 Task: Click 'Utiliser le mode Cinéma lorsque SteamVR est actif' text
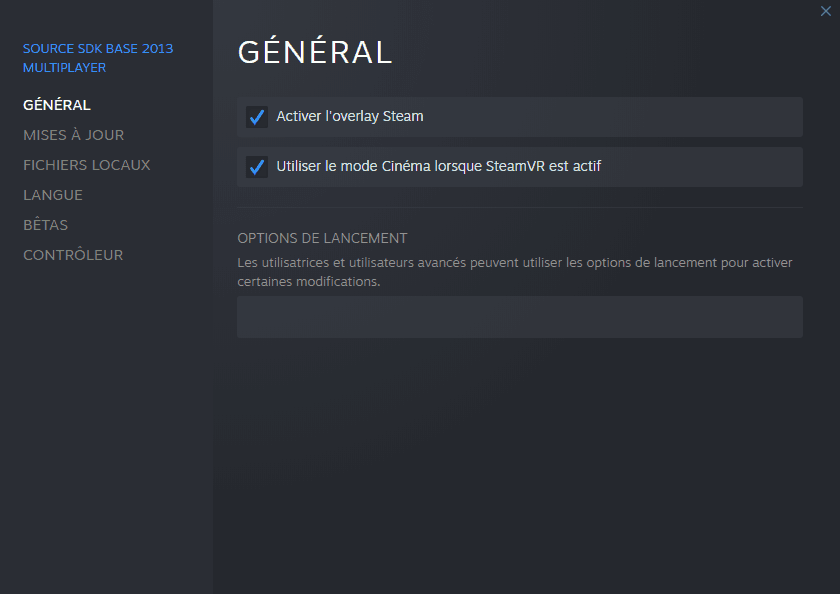coord(439,166)
